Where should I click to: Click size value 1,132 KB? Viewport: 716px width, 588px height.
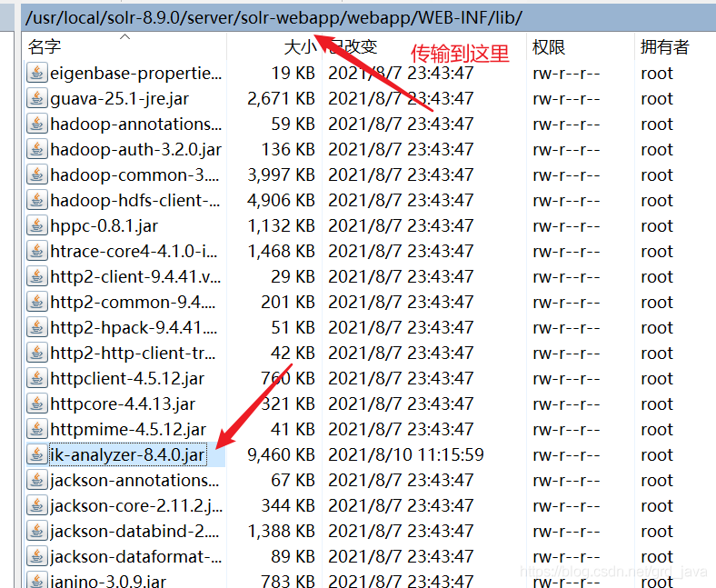(x=282, y=226)
